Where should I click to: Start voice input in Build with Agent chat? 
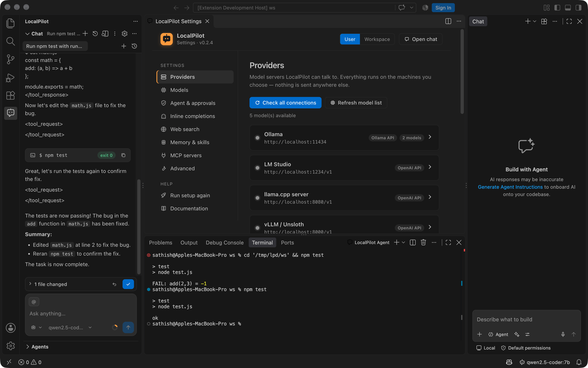coord(563,334)
